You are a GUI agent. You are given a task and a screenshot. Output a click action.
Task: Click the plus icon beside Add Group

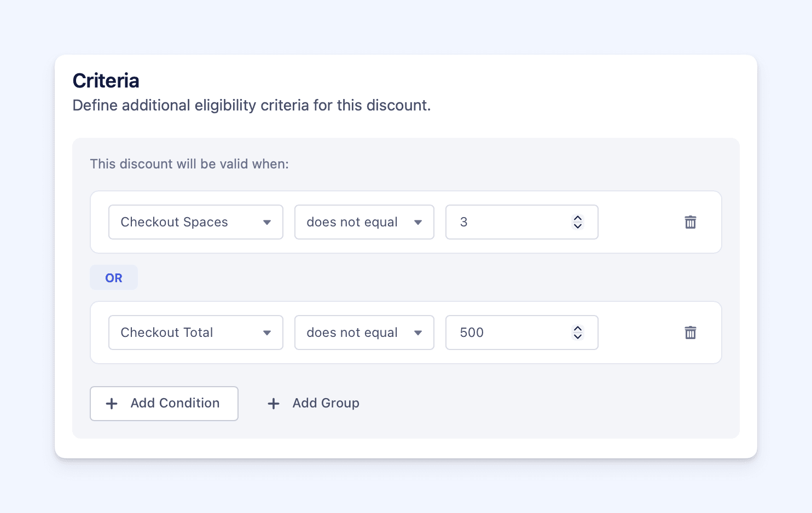click(x=274, y=404)
